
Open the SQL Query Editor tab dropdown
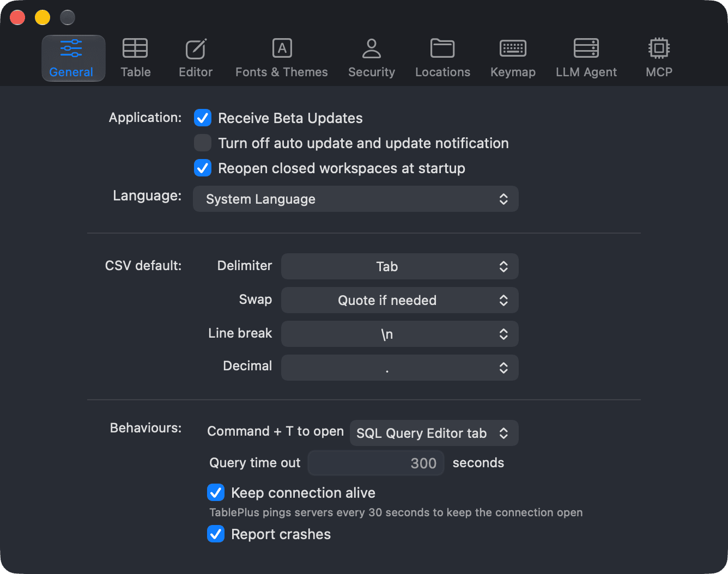click(434, 433)
